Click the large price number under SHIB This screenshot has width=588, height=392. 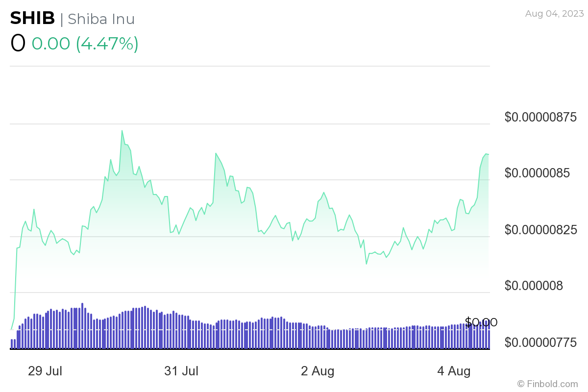(x=18, y=43)
